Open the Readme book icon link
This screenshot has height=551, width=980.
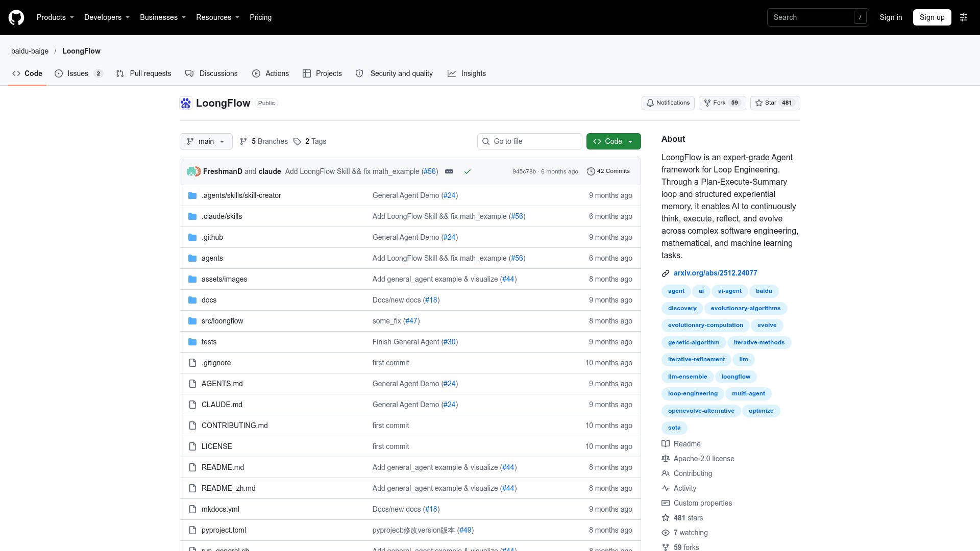coord(666,444)
